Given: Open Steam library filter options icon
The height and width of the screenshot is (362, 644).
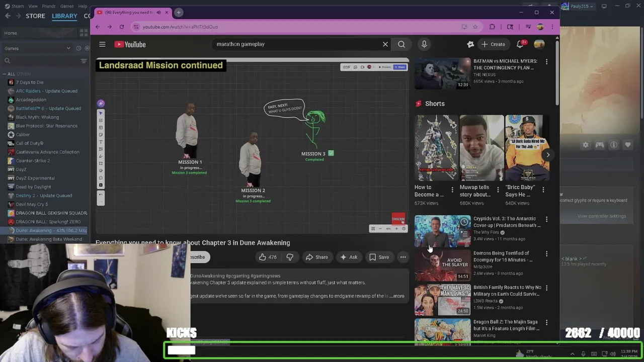Looking at the screenshot, I should [x=84, y=61].
